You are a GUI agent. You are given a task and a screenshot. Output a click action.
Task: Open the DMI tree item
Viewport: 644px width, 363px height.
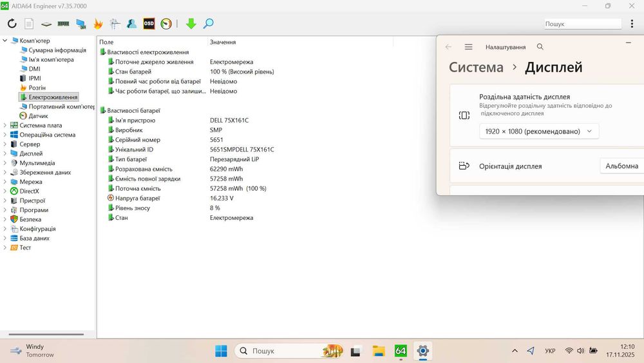(x=34, y=69)
